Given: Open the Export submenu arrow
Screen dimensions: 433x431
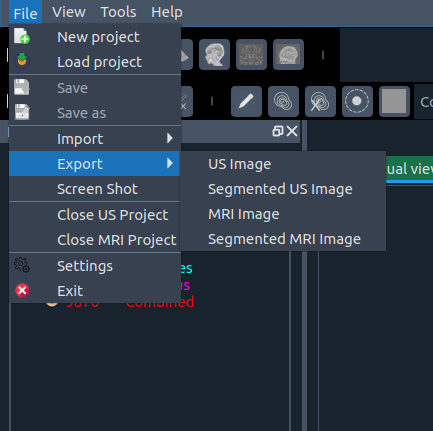Looking at the screenshot, I should 170,163.
